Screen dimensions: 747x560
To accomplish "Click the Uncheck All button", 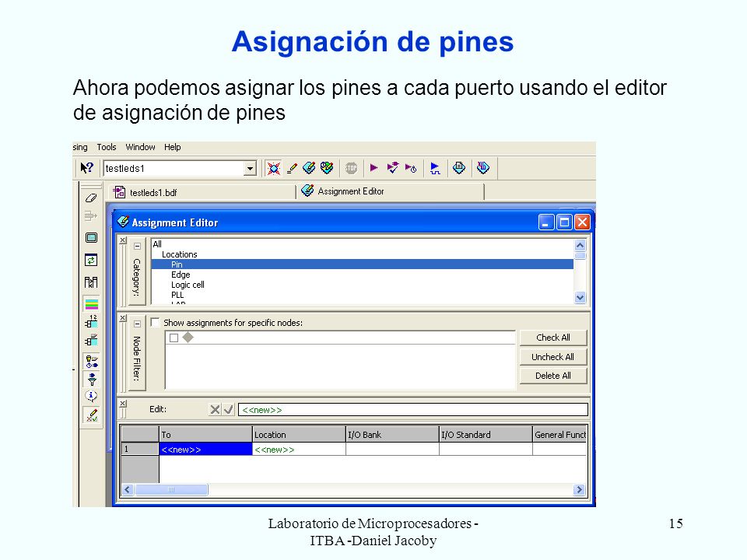I will [x=553, y=357].
